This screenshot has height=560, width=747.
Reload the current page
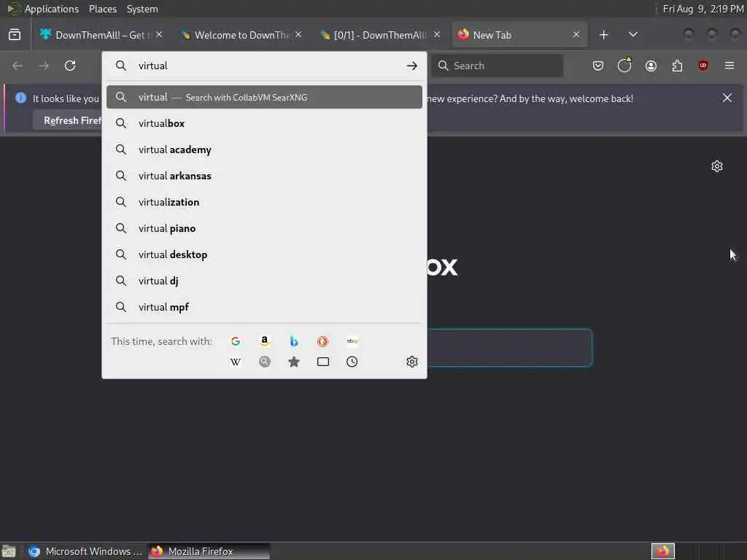(70, 66)
